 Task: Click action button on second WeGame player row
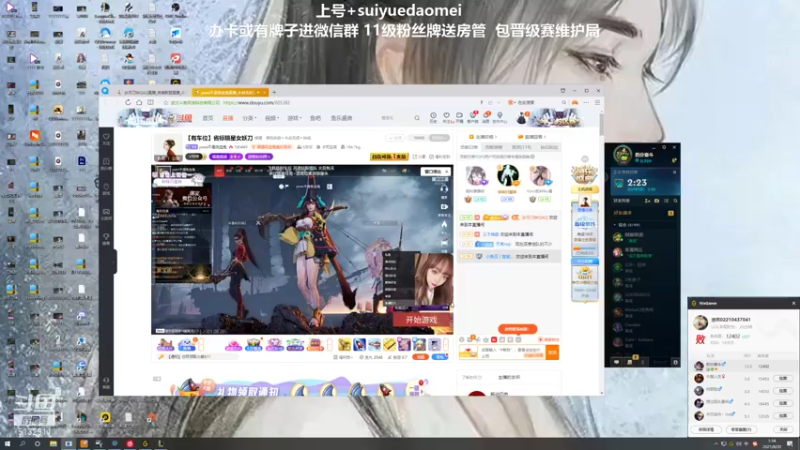pyautogui.click(x=783, y=379)
